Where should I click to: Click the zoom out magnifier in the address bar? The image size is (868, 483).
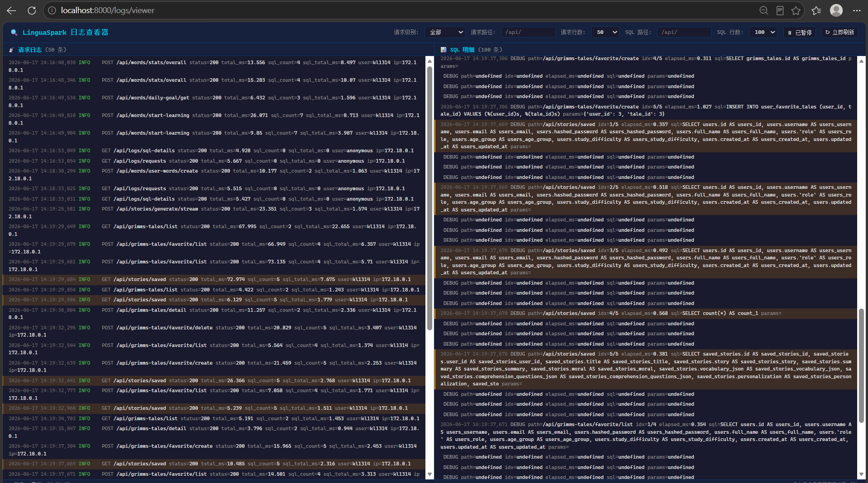pos(764,10)
